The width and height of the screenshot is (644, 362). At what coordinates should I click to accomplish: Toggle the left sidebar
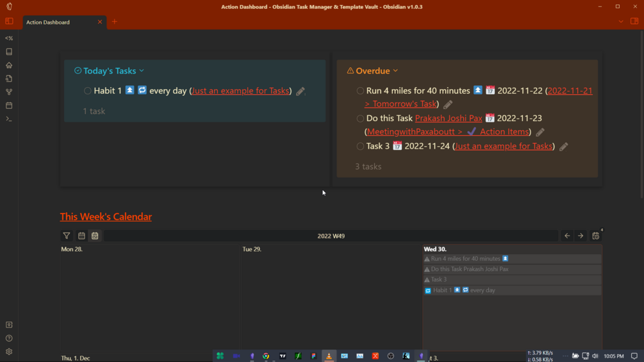(x=9, y=21)
